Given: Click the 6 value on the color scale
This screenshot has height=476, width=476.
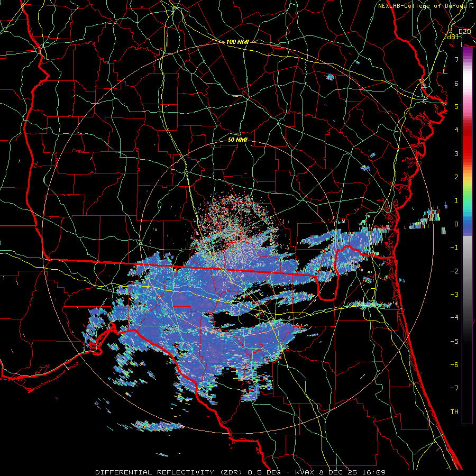Looking at the screenshot, I should click(x=456, y=83).
